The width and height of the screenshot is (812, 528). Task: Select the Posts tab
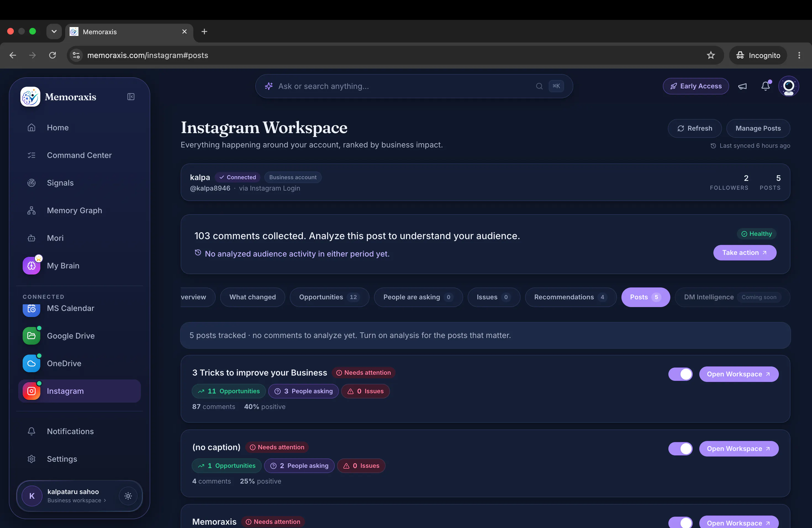coord(645,297)
